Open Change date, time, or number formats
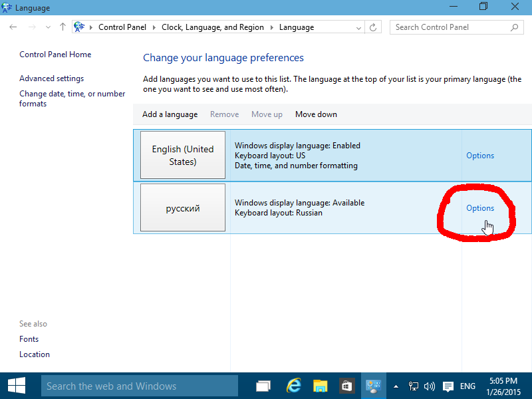This screenshot has width=532, height=399. pyautogui.click(x=72, y=98)
